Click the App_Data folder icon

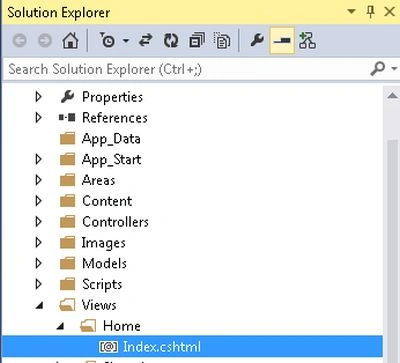(x=67, y=138)
